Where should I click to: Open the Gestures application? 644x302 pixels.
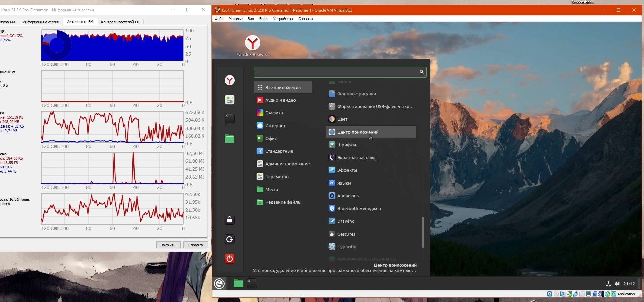coord(371,234)
